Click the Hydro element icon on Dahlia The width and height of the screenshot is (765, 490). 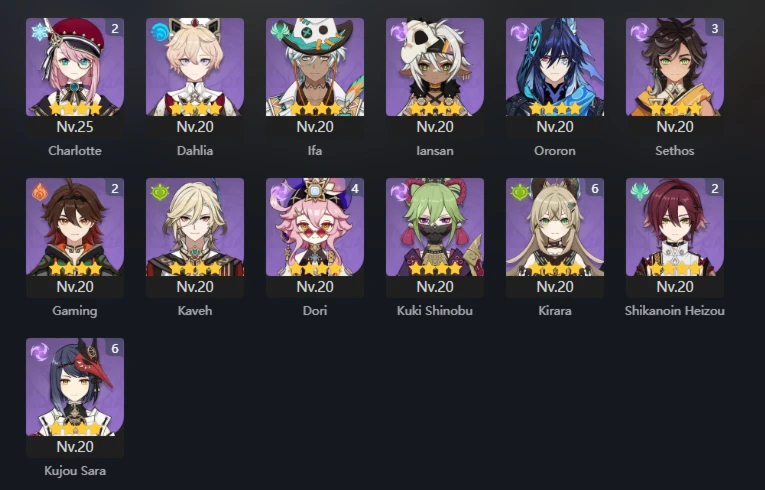point(160,32)
